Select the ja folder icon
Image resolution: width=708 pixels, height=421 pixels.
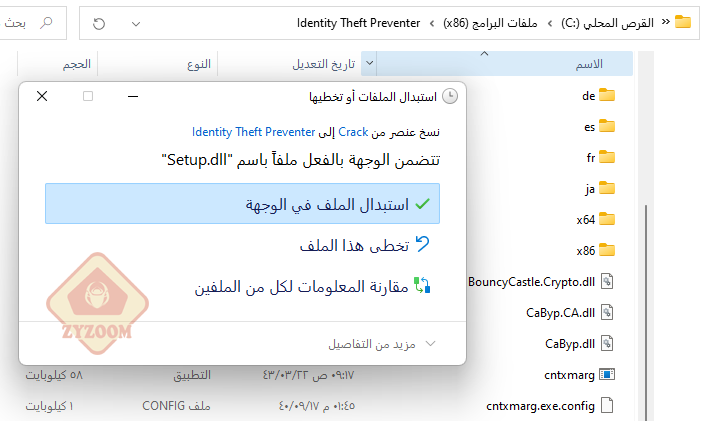[x=607, y=188]
